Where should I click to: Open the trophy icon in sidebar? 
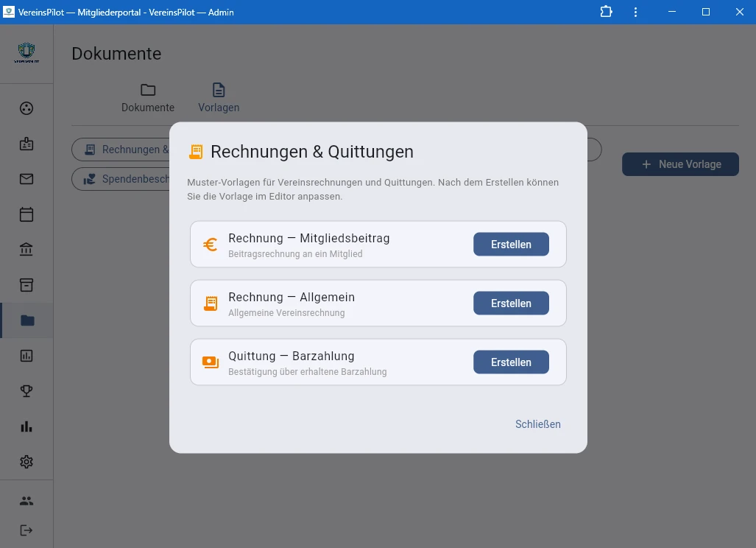point(27,391)
